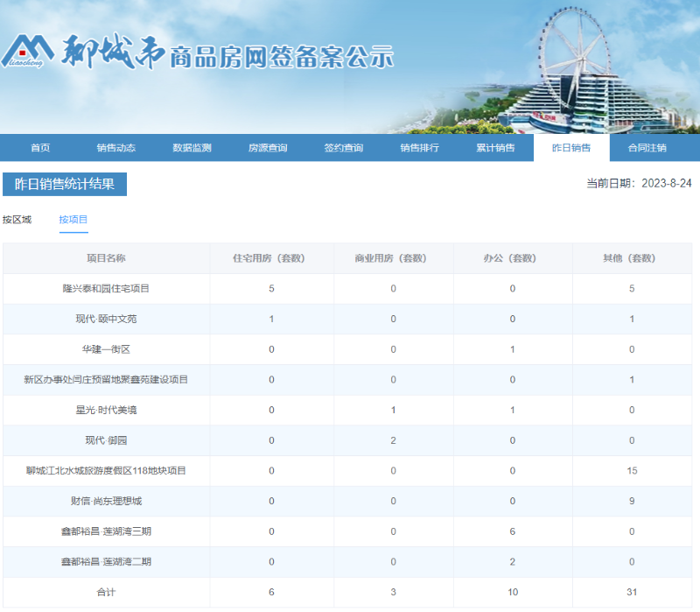The height and width of the screenshot is (612, 700).
Task: Select 房源查询 in the nav bar
Action: 268,148
